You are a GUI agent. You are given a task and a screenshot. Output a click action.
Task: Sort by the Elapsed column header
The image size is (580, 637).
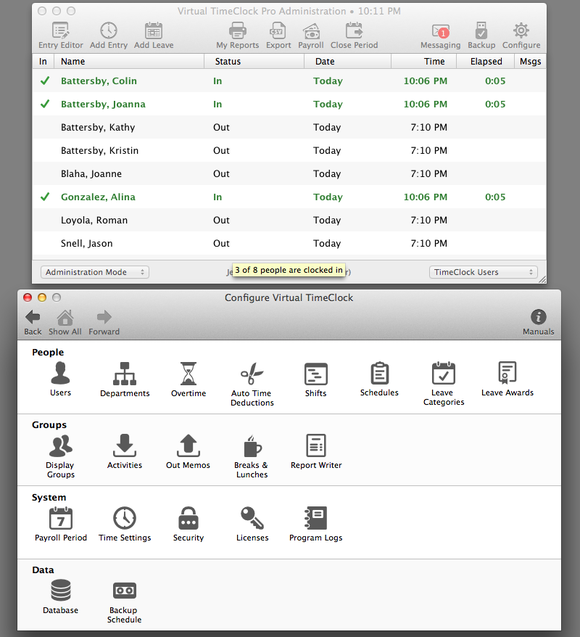click(x=486, y=61)
